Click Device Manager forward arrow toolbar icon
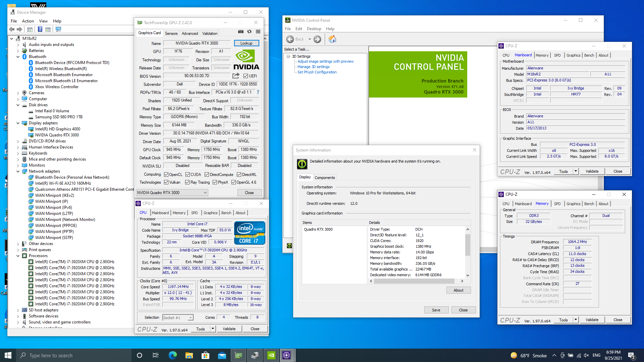644x362 pixels. coord(19,29)
